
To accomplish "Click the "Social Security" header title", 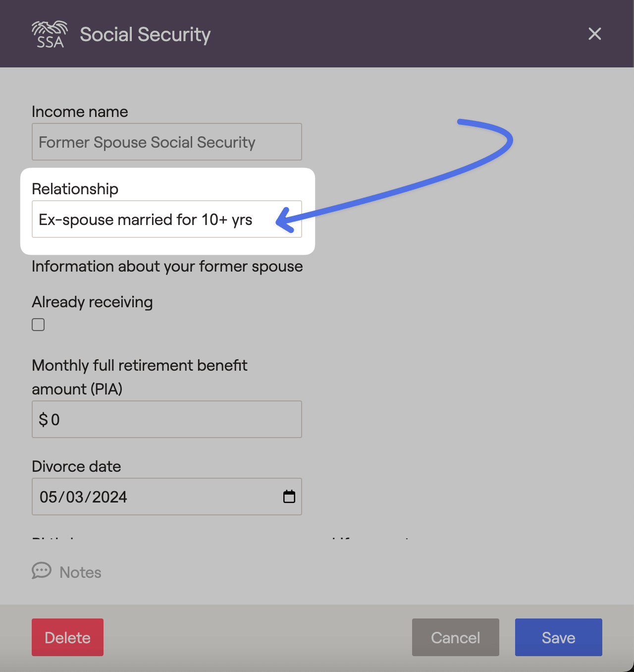I will 145,34.
